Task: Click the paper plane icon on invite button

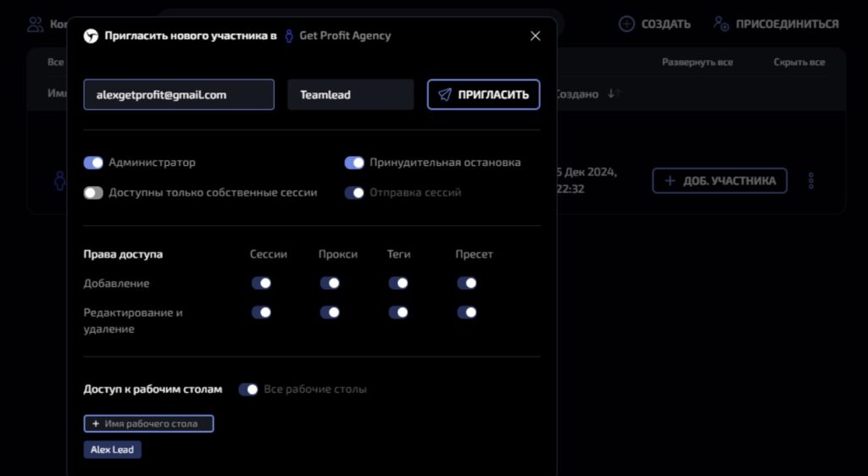Action: (x=444, y=95)
